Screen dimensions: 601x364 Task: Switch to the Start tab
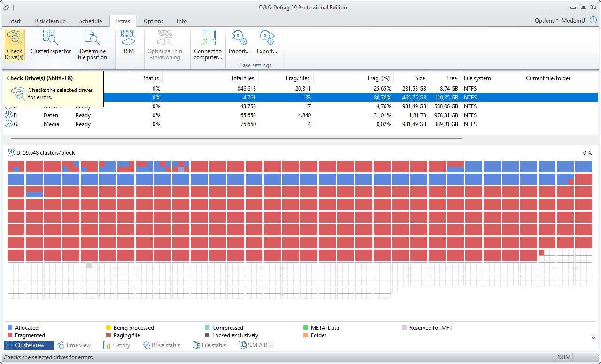tap(15, 21)
